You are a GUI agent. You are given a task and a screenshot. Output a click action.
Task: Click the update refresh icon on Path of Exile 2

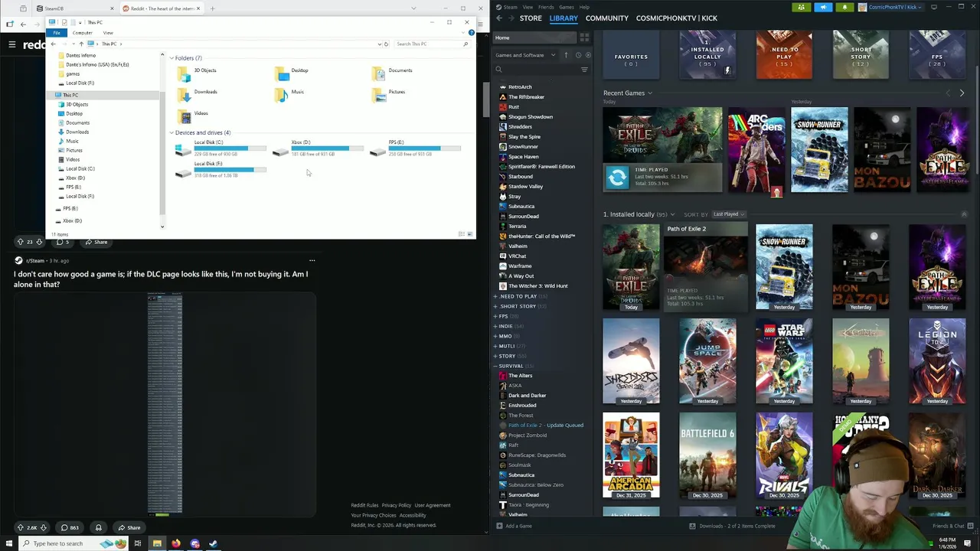616,178
